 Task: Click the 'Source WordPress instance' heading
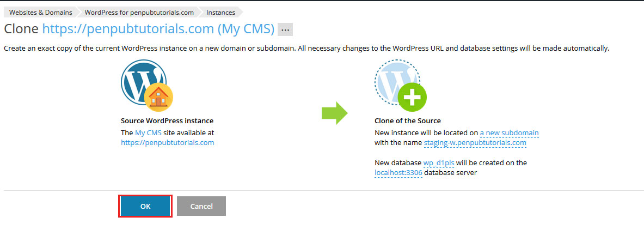pos(167,121)
